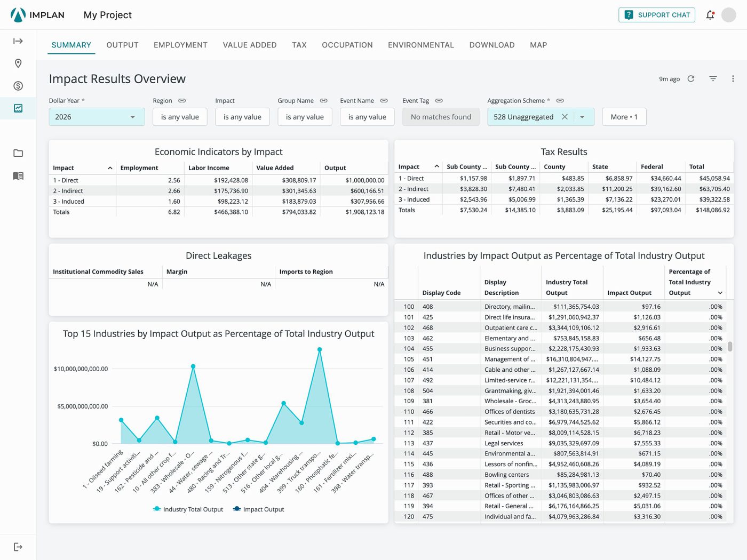
Task: Expand the left sidebar navigation
Action: (x=18, y=41)
